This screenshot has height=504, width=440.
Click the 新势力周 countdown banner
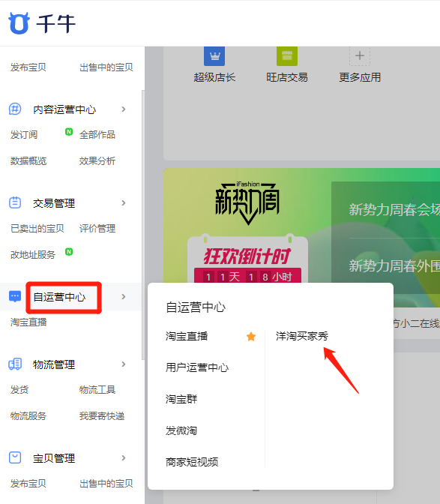coord(247,225)
